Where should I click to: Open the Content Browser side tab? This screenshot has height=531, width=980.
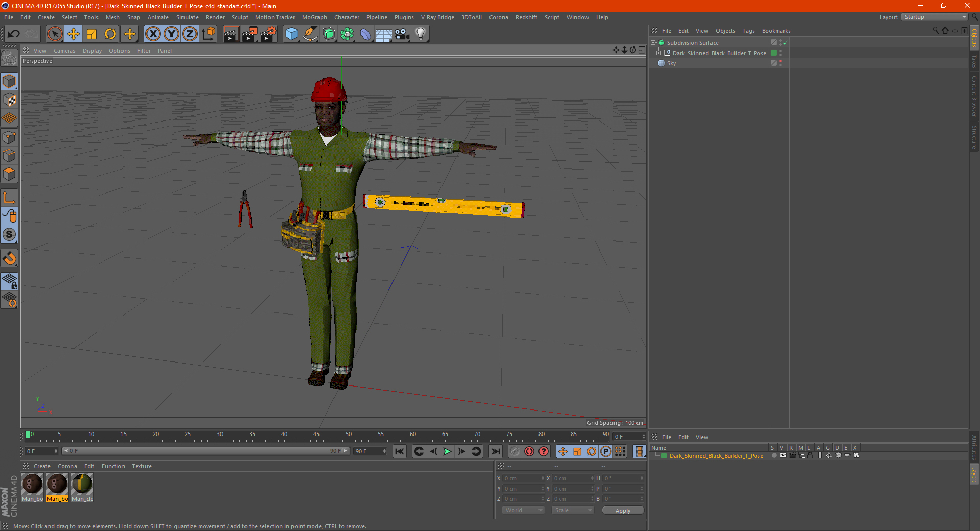tap(974, 95)
